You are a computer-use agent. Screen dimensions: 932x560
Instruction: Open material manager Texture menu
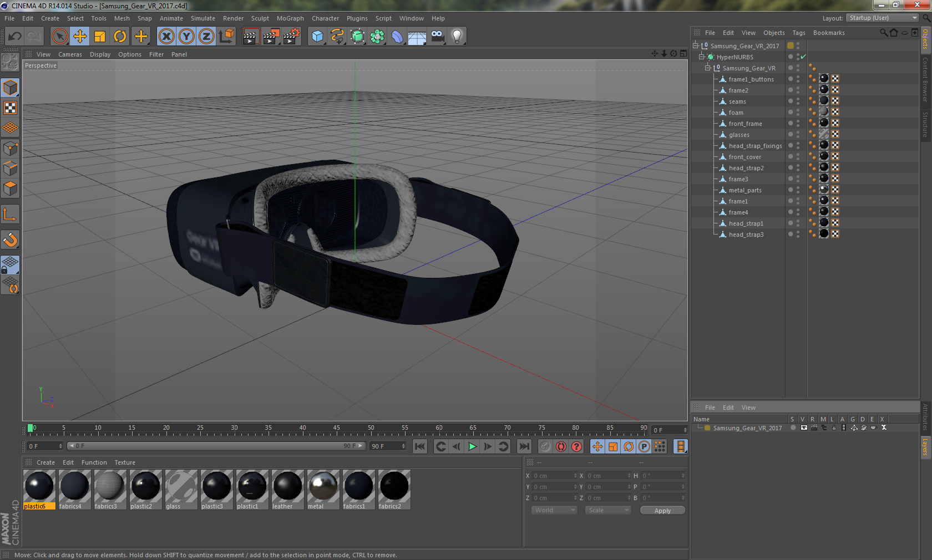tap(125, 462)
